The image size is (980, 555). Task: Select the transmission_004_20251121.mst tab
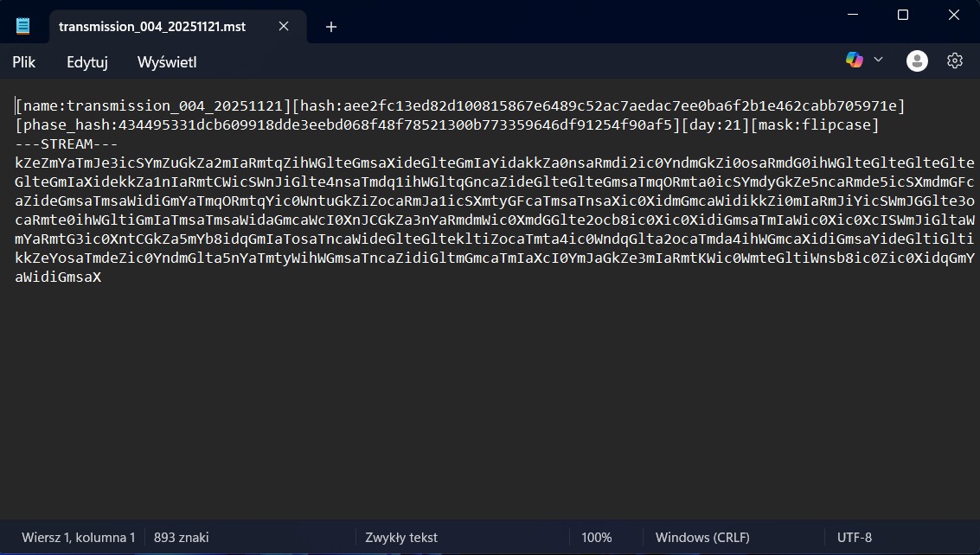(x=152, y=26)
